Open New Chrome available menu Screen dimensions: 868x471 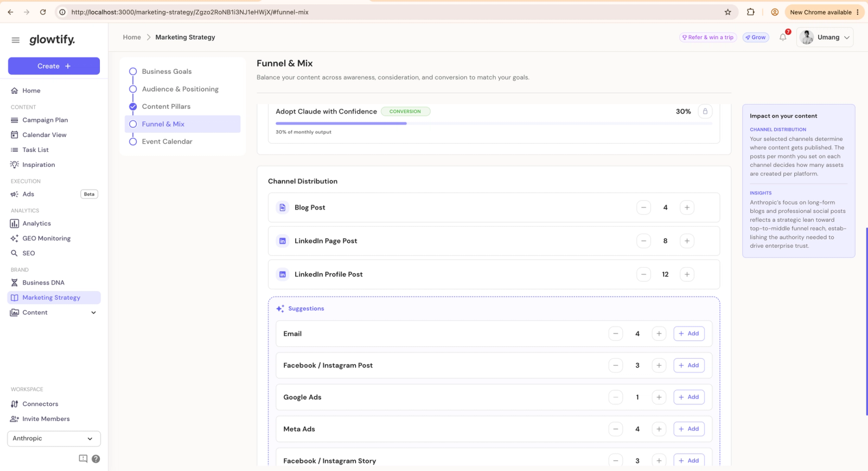coord(824,12)
